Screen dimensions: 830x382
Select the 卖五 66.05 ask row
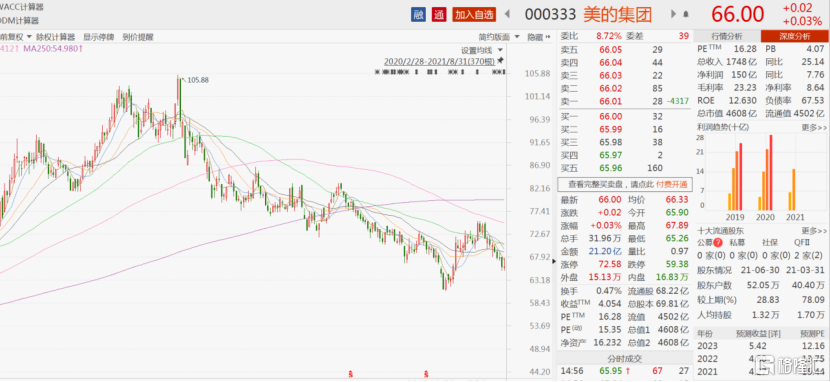[x=625, y=50]
